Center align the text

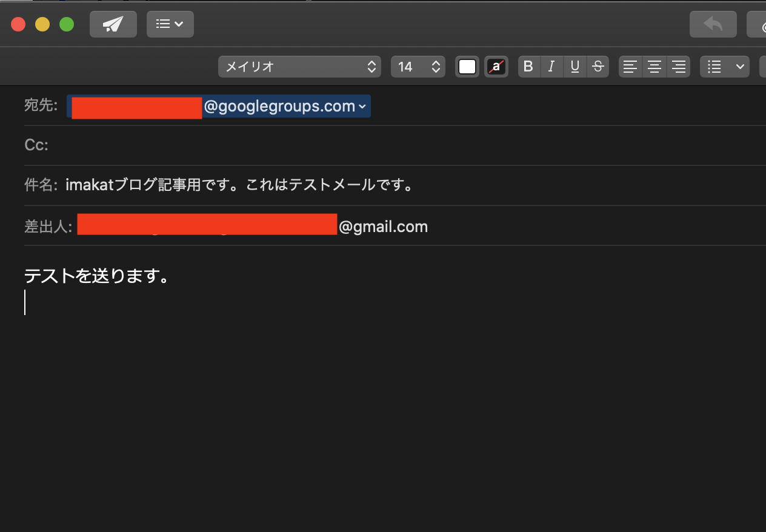tap(654, 67)
